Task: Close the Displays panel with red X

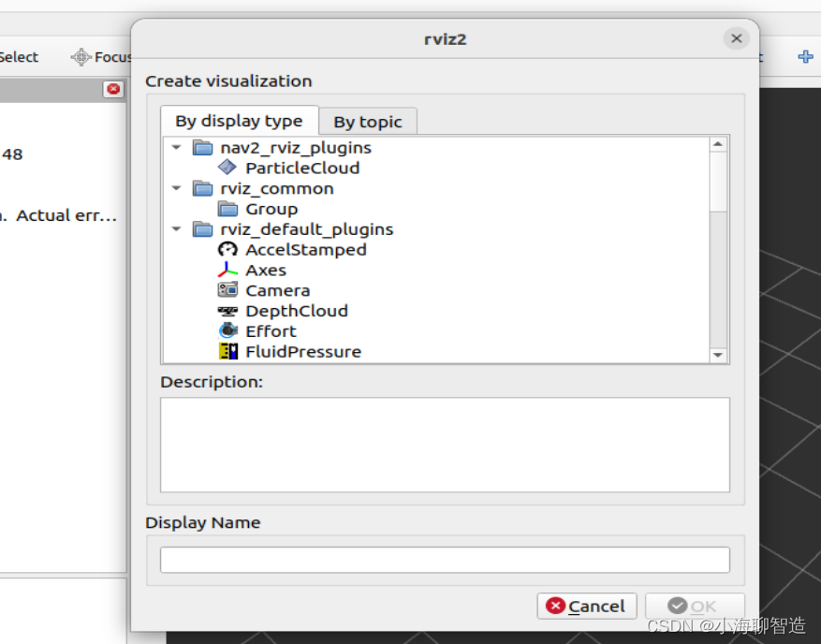Action: 113,89
